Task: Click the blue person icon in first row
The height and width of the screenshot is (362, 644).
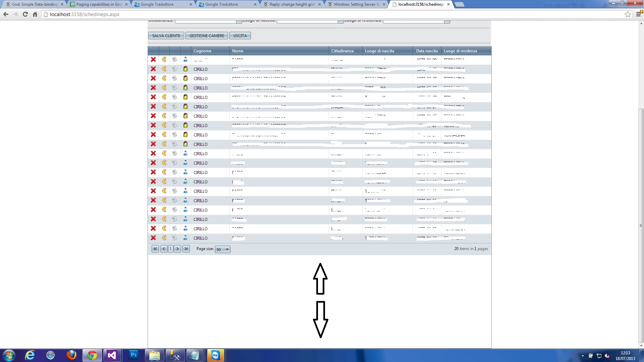Action: [185, 59]
